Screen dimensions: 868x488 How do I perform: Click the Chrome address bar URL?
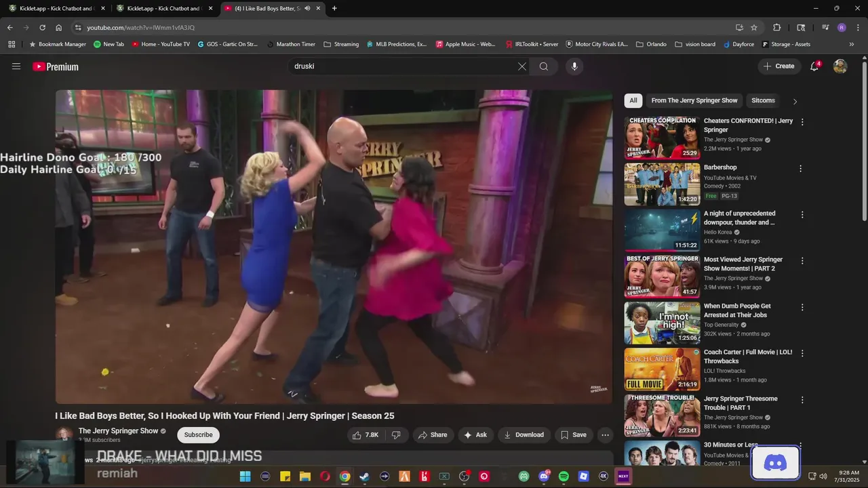pyautogui.click(x=141, y=28)
